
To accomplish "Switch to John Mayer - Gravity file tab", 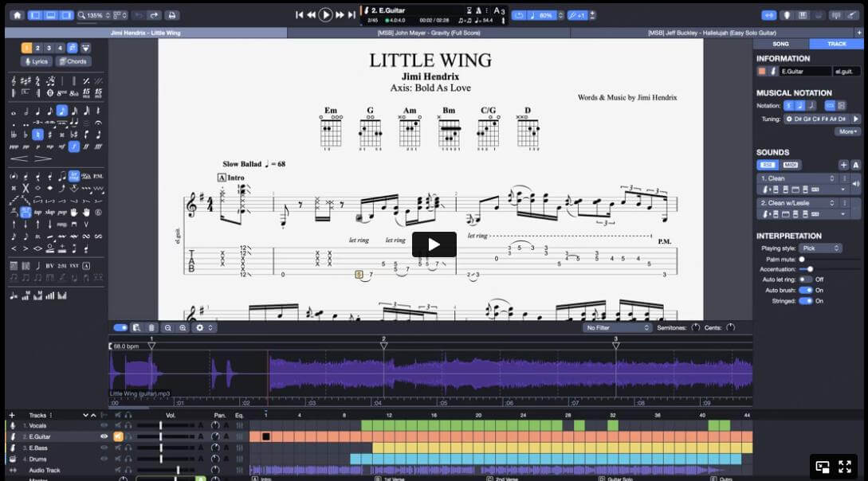I will (x=429, y=33).
